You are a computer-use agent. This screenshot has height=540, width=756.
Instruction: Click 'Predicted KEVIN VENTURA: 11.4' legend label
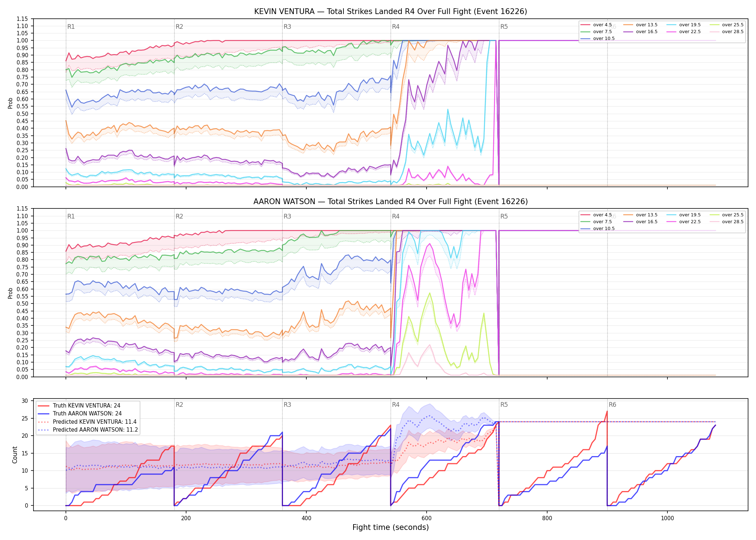click(x=95, y=422)
